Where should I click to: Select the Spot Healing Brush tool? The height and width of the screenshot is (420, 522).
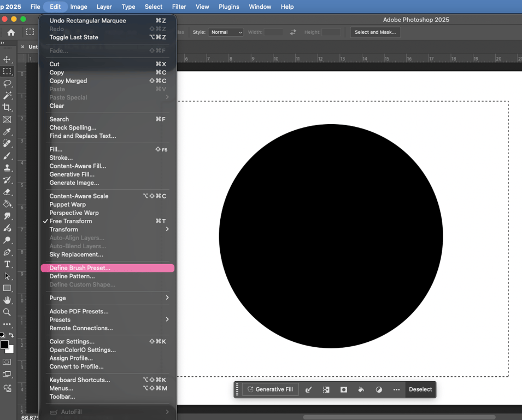[x=7, y=143]
